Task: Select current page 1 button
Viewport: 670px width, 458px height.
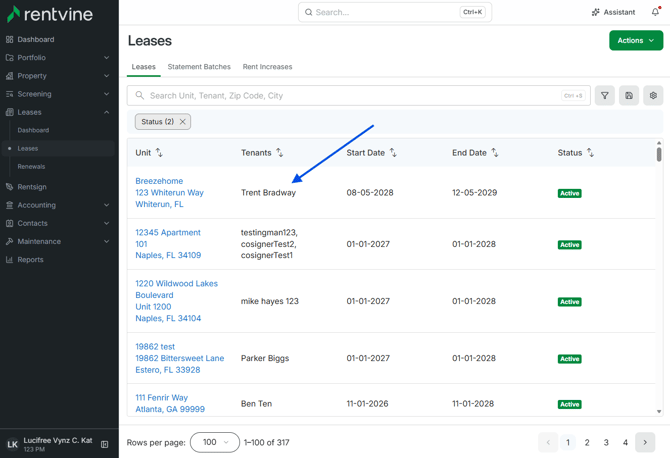Action: (568, 442)
